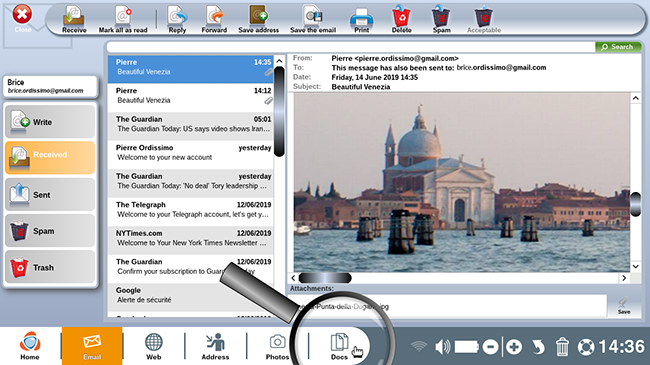The width and height of the screenshot is (650, 365).
Task: Click the lifebuoy help icon
Action: pyautogui.click(x=586, y=347)
